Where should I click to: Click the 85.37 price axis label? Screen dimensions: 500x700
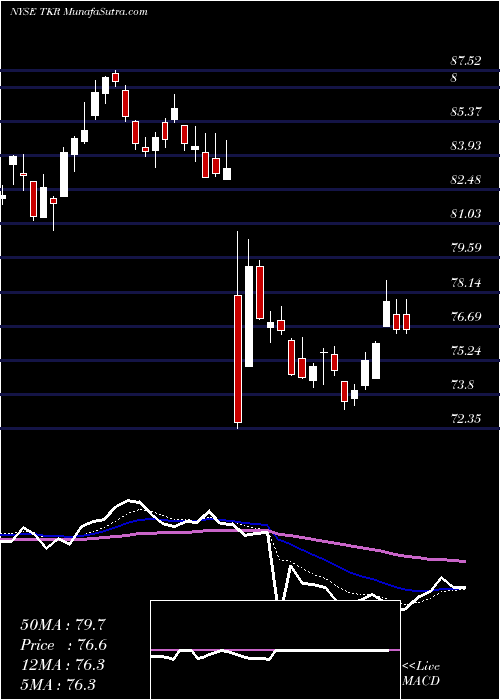click(466, 112)
